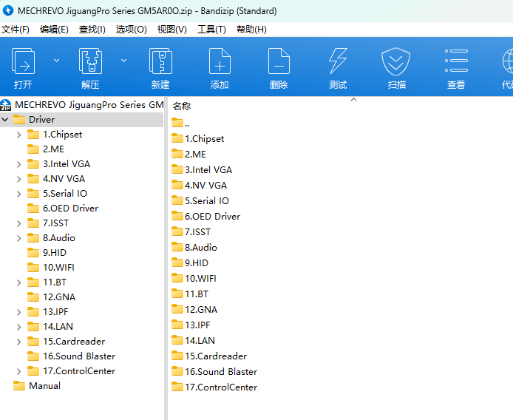Click the Extract (解压) toolbar icon

[x=90, y=61]
